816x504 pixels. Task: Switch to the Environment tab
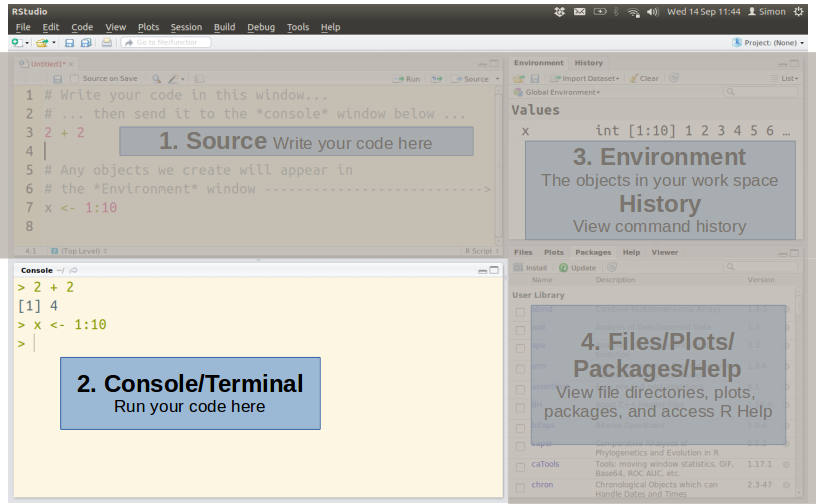click(539, 62)
